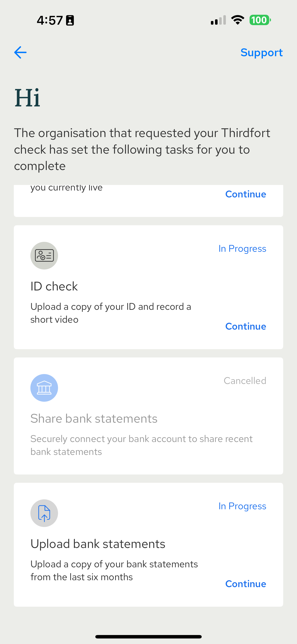
Task: Tap the battery indicator in status bar
Action: click(x=260, y=20)
